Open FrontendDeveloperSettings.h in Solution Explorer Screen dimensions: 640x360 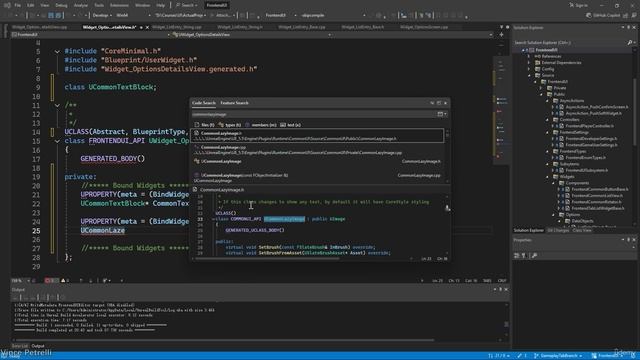tap(591, 139)
